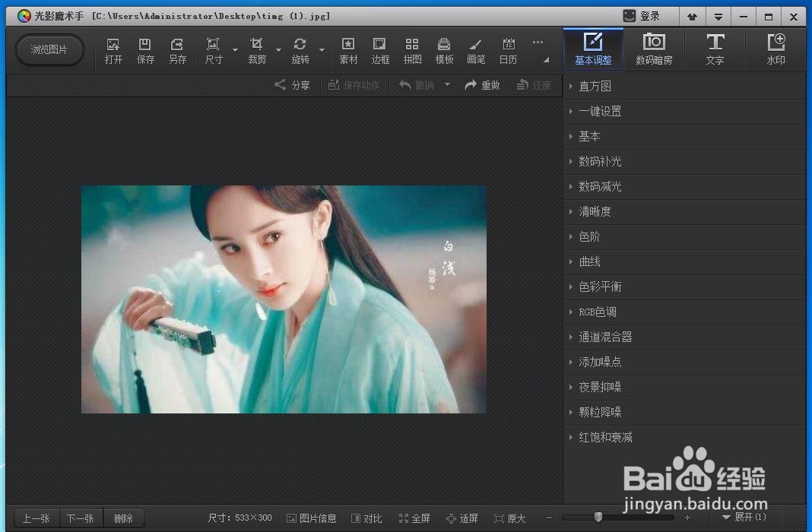
Task: Fit the image to screen with 适屏
Action: [462, 518]
